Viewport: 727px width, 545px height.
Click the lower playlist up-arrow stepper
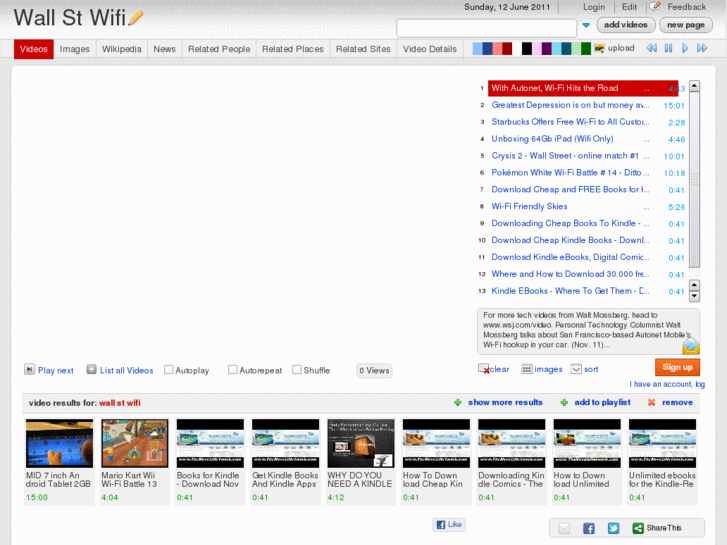(x=694, y=285)
